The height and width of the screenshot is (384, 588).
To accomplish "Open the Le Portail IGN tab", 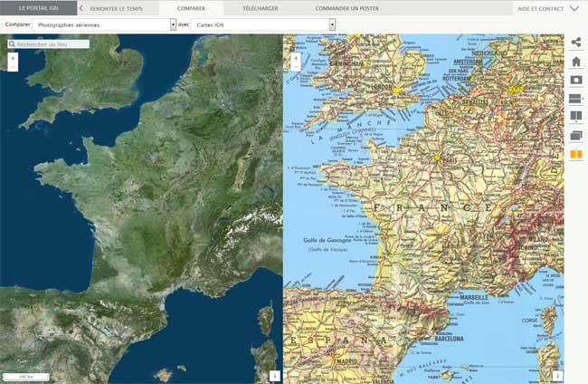I will point(38,8).
